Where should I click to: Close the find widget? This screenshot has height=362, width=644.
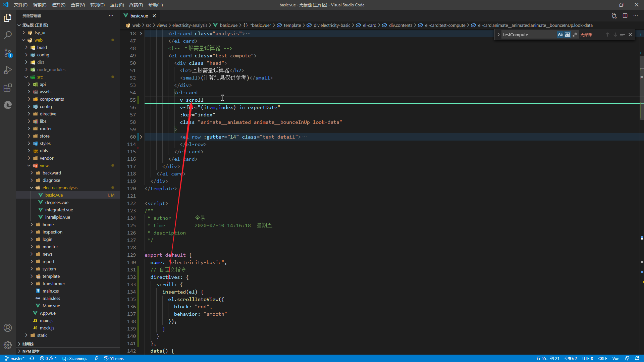tap(630, 35)
